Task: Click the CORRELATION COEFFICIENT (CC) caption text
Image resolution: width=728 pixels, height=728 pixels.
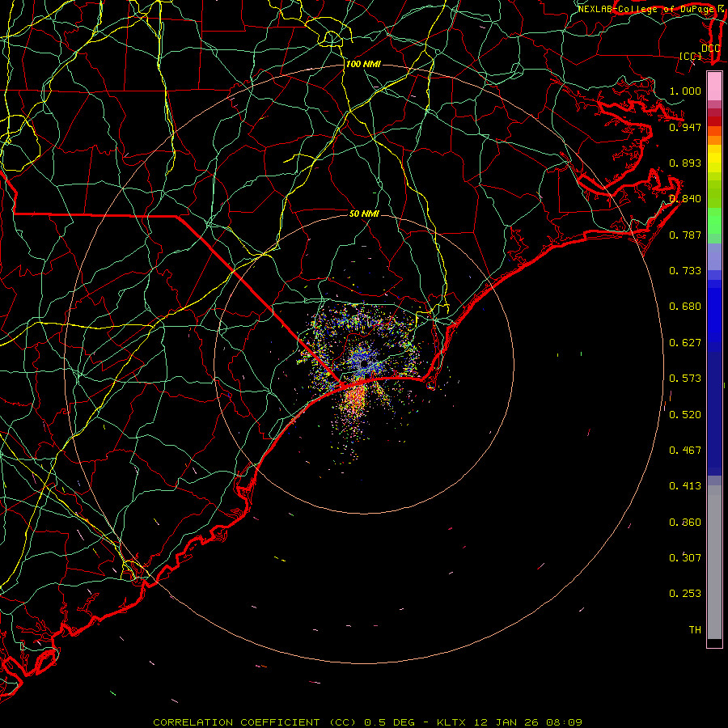Action: coord(256,722)
